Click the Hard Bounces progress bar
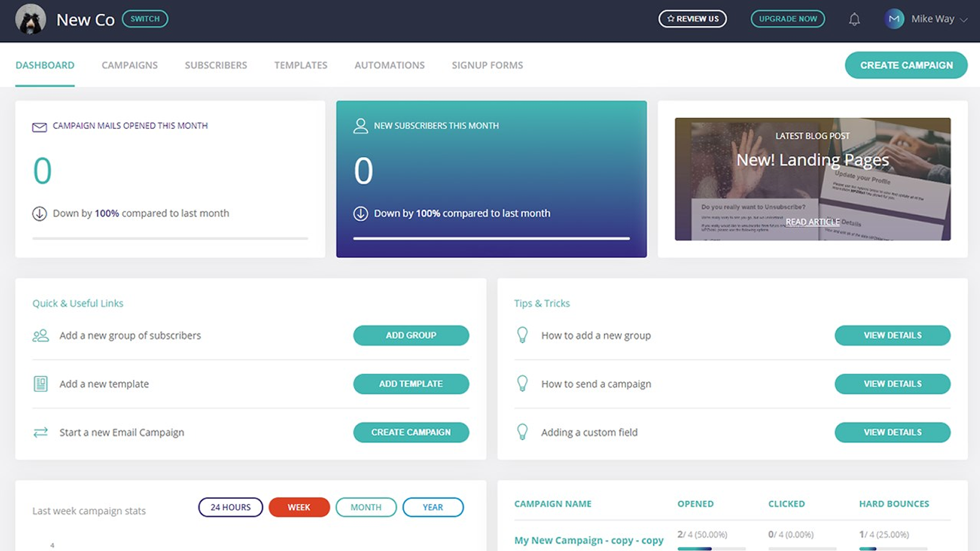The image size is (980, 551). click(x=893, y=549)
